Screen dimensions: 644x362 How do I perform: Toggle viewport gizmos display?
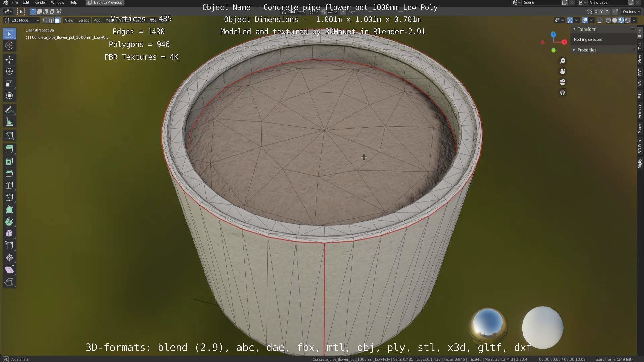[570, 20]
